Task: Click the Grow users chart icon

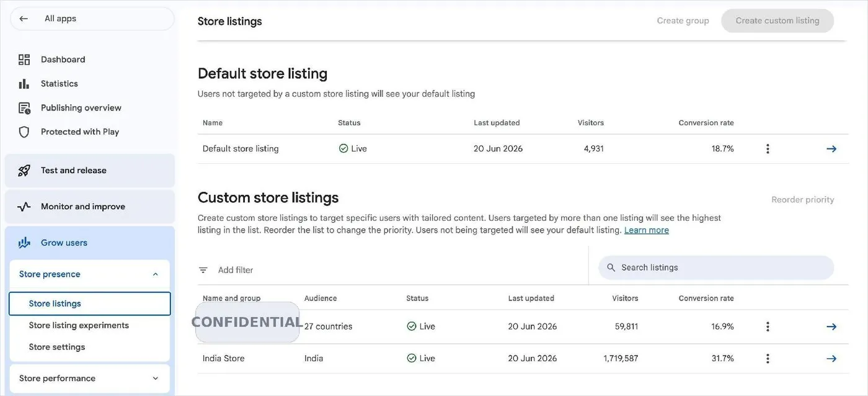Action: tap(24, 243)
